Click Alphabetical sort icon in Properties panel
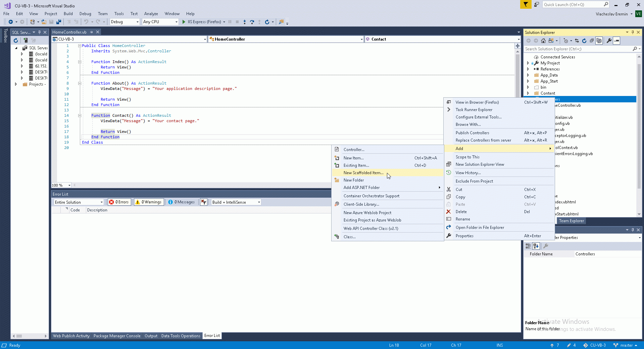 (536, 246)
